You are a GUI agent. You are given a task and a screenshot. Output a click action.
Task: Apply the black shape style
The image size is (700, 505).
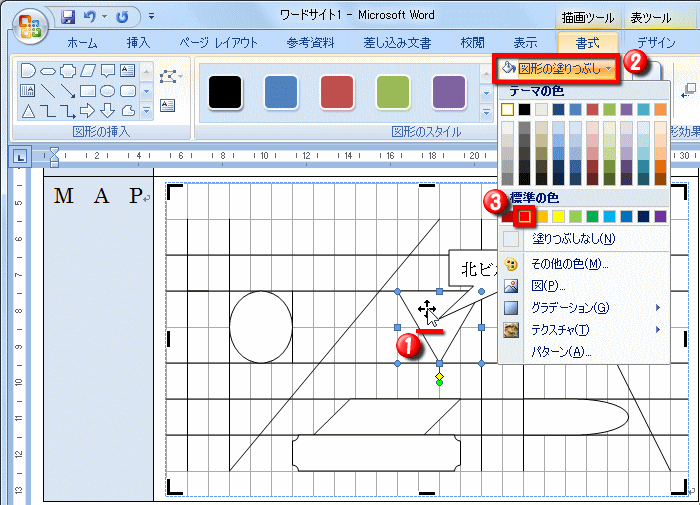pyautogui.click(x=225, y=92)
